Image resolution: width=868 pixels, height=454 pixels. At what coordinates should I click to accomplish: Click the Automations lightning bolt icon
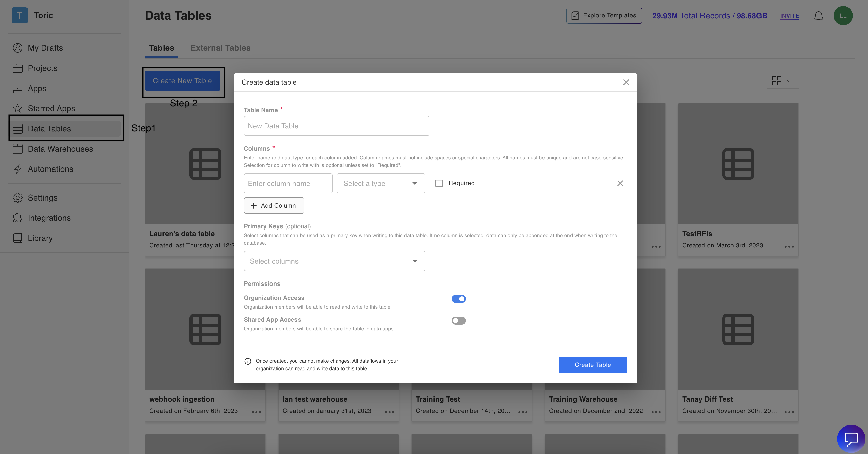coord(17,169)
